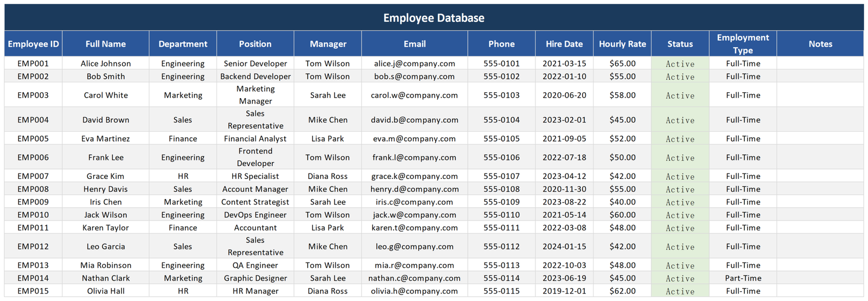This screenshot has width=868, height=301.
Task: Select the name Alice Johnson
Action: pos(106,63)
